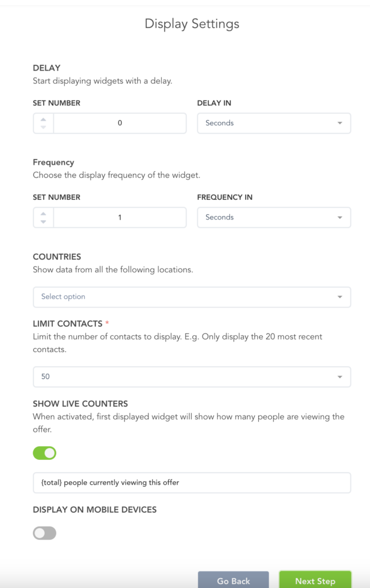370x588 pixels.
Task: Open the Delay In units dropdown
Action: click(x=274, y=123)
